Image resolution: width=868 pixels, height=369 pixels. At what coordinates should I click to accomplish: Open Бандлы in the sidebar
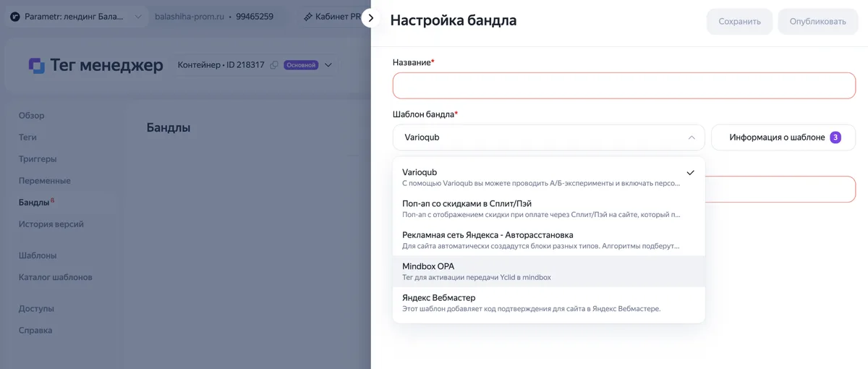pos(36,203)
